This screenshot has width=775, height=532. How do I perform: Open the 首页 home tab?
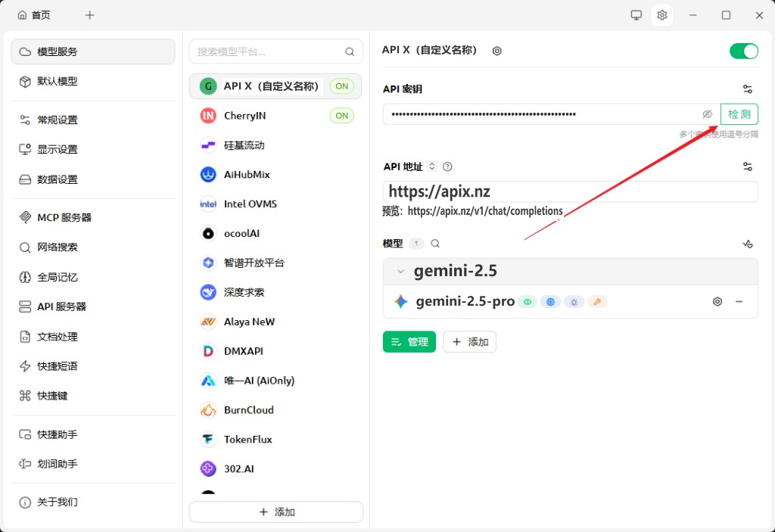[x=34, y=15]
